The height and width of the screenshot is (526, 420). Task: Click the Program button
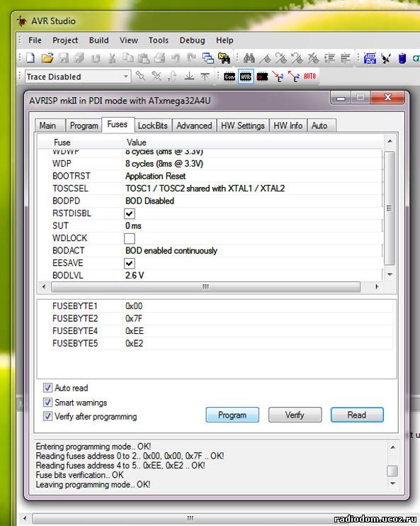pyautogui.click(x=232, y=415)
